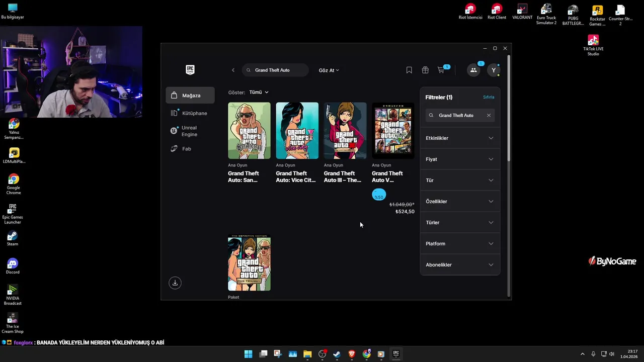Expand the Tür filter
This screenshot has width=644, height=362.
pyautogui.click(x=460, y=180)
